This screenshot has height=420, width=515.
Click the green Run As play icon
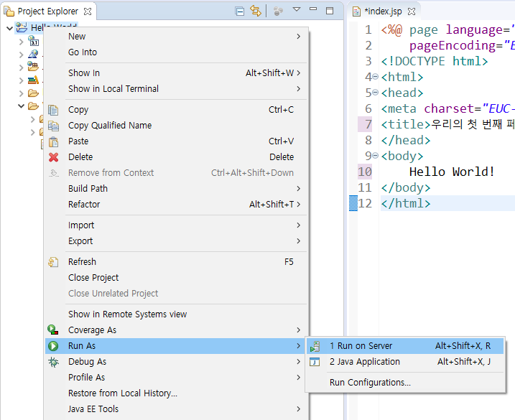(x=53, y=346)
